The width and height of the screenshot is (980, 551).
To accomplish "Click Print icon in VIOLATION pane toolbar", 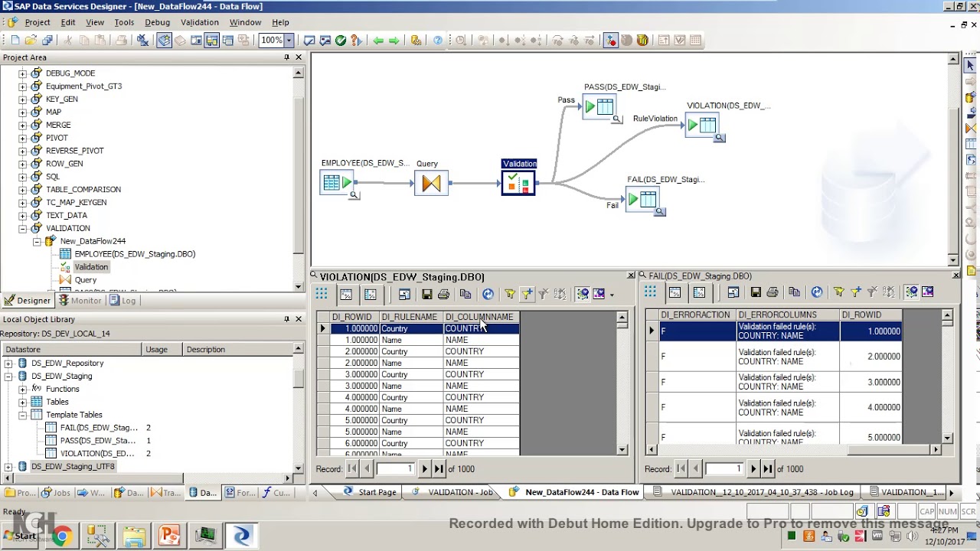I will [443, 294].
